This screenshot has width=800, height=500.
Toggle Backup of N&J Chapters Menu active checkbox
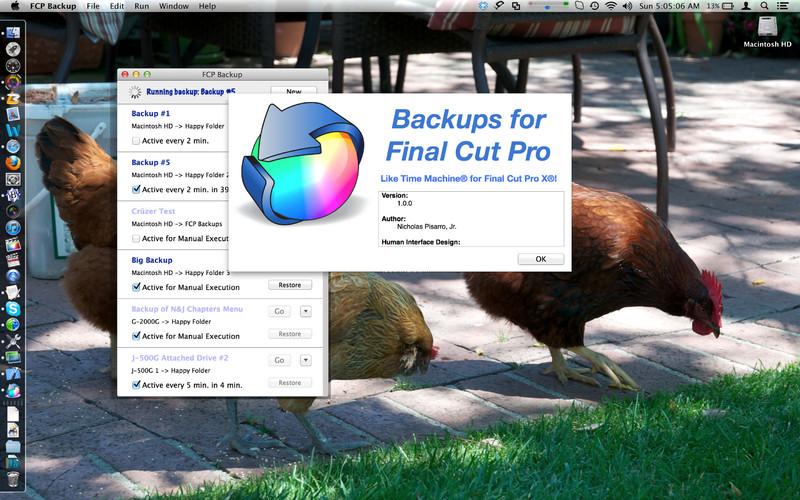pos(136,336)
